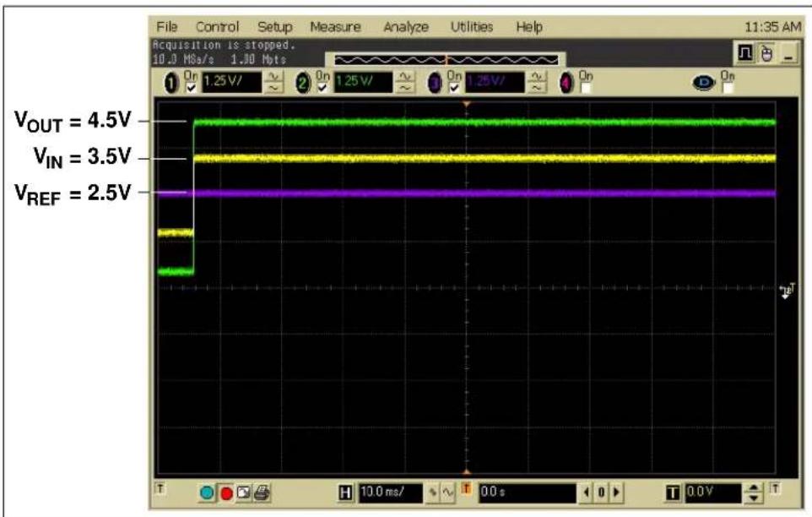The image size is (812, 517).
Task: Click the digital channels D icon
Action: coord(704,83)
